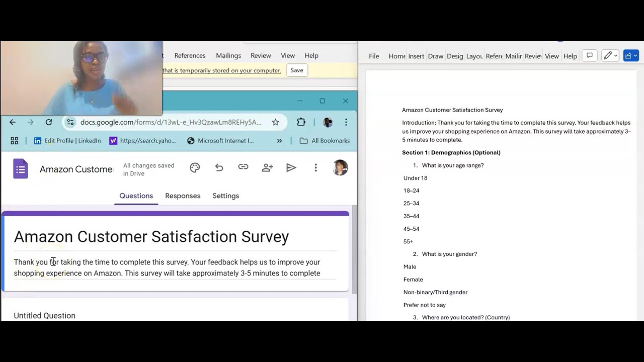Screen dimensions: 644x362
Task: Edit the form description text
Action: click(167, 267)
